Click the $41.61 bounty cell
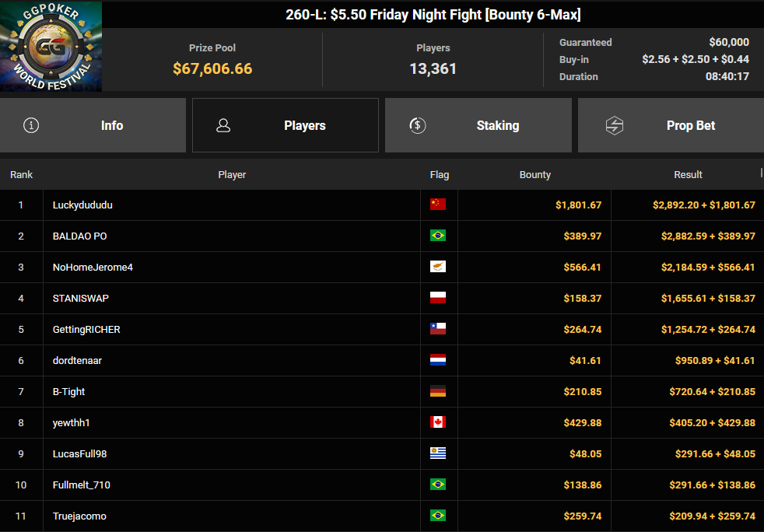764x532 pixels. click(534, 361)
